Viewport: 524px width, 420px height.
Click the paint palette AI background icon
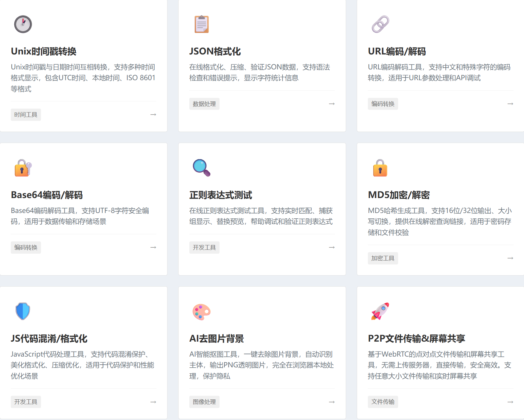(202, 312)
